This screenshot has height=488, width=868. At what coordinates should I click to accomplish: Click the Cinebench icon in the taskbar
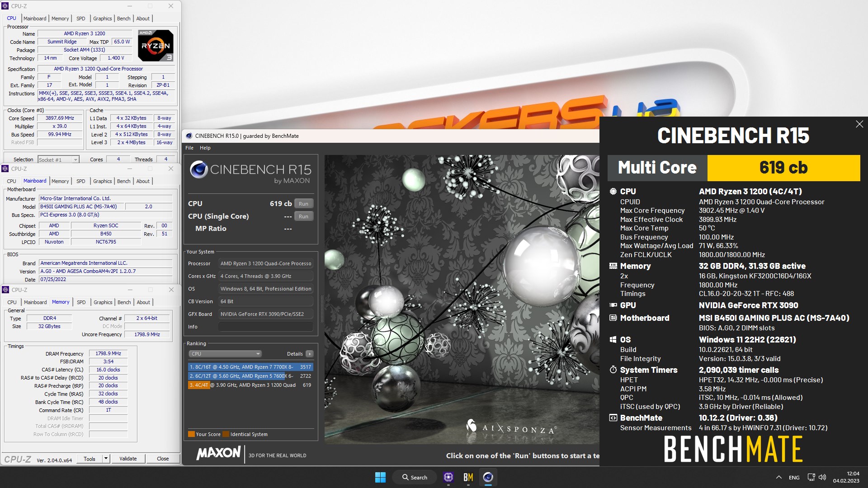click(x=488, y=477)
